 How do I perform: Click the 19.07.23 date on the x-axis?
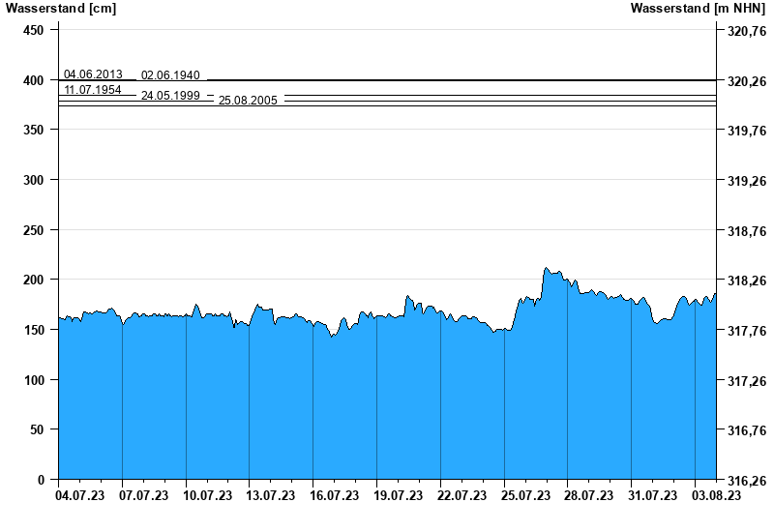[398, 496]
